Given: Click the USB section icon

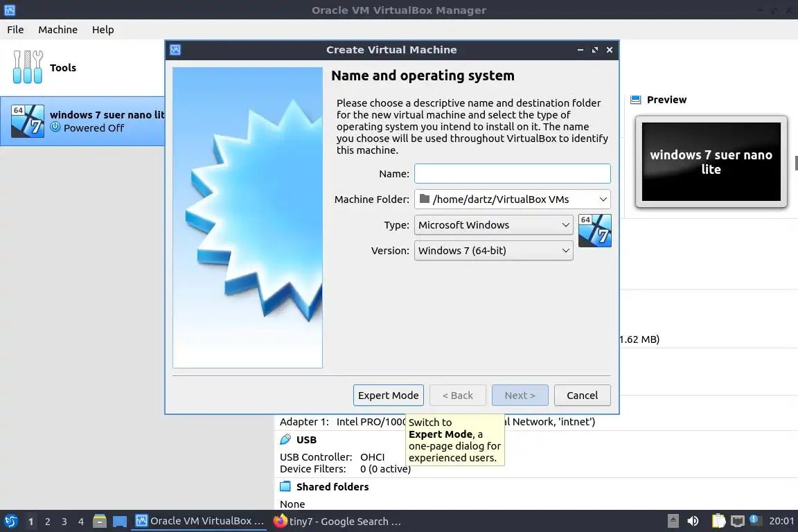Looking at the screenshot, I should click(285, 439).
